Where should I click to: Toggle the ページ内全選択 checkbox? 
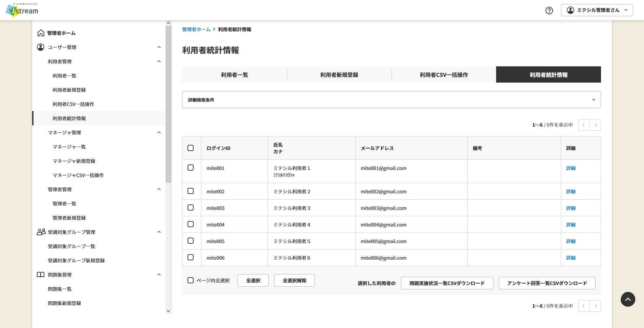tap(191, 280)
